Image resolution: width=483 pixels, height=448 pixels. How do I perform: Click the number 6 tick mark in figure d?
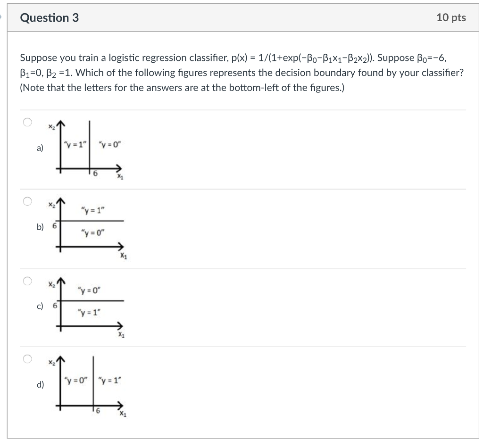99,411
